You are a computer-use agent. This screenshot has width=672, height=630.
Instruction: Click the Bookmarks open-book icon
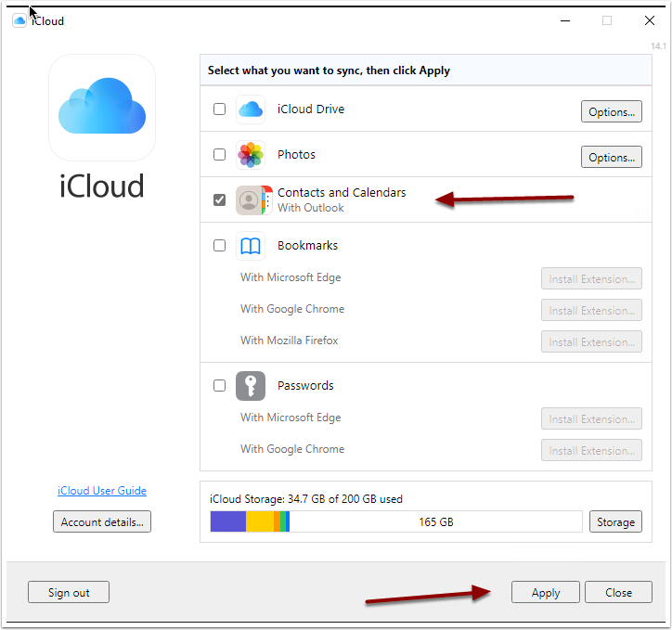[251, 246]
